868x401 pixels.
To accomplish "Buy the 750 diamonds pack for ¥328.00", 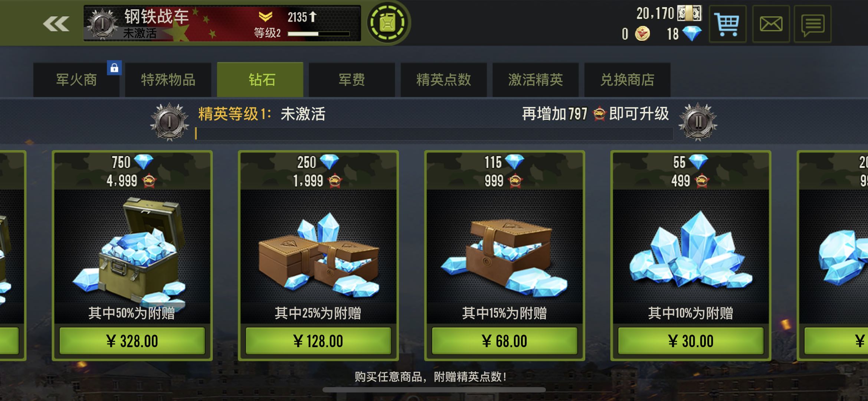I will tap(132, 341).
